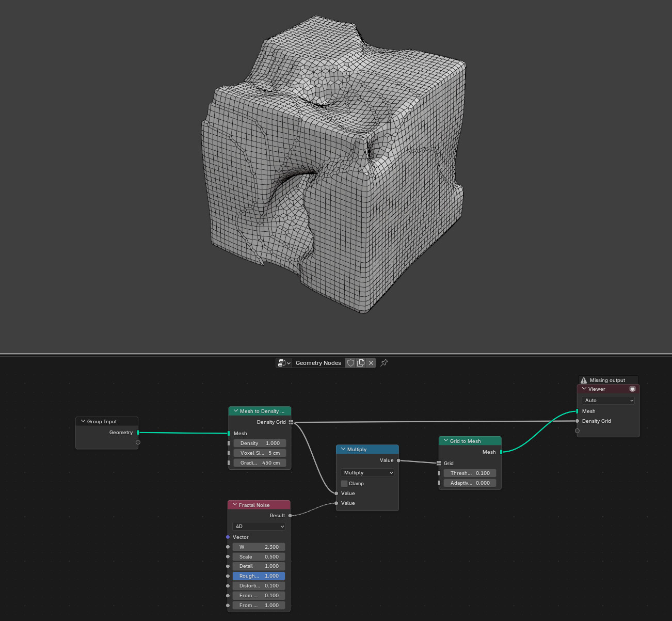Click the Grid input socket on Grid to Mesh
The image size is (672, 621).
[x=439, y=464]
